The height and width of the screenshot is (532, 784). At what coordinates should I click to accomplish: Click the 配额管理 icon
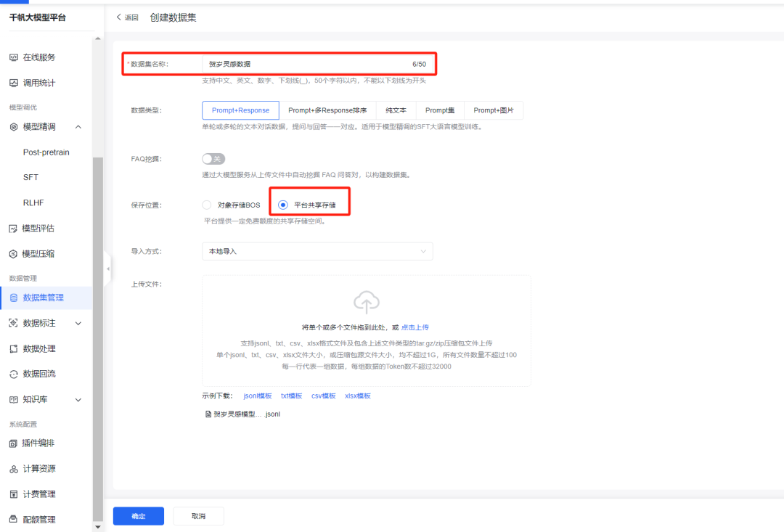14,520
